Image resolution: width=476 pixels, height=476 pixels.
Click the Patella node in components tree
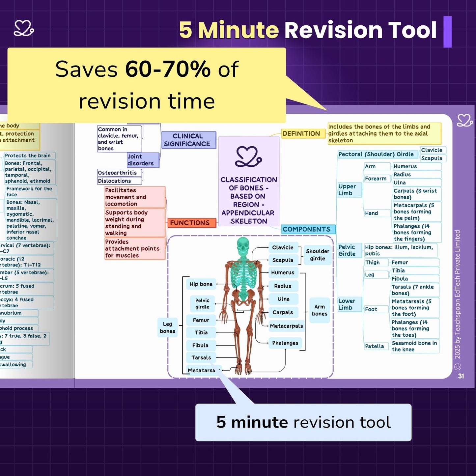pos(375,346)
